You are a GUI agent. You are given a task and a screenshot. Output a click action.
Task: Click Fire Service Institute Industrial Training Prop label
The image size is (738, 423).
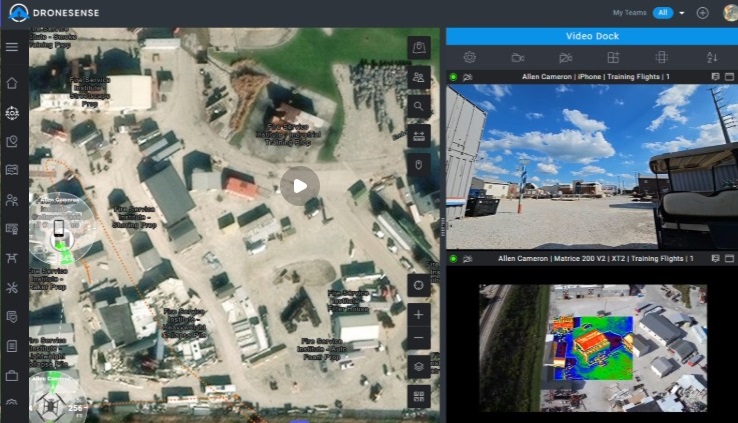pyautogui.click(x=288, y=135)
